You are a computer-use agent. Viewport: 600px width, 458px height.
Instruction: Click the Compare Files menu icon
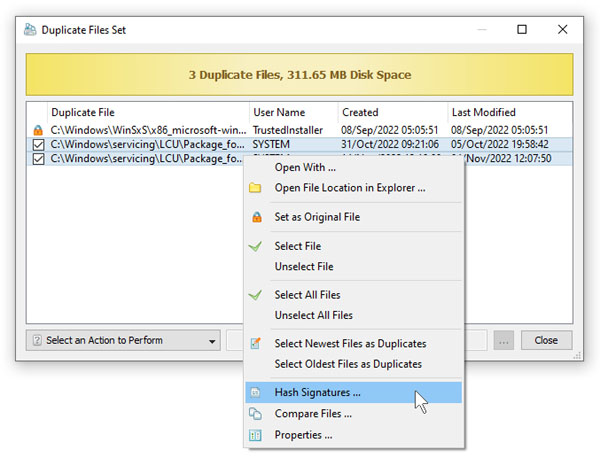tap(255, 414)
